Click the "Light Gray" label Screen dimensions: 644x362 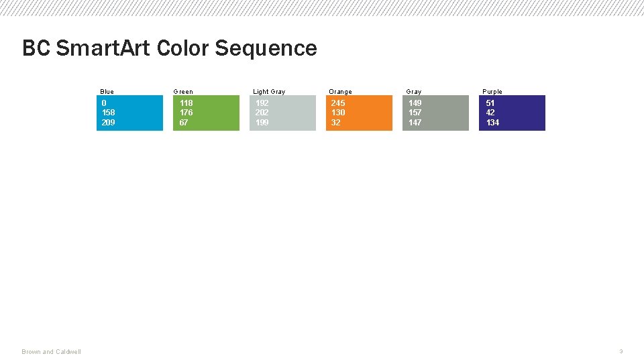click(x=269, y=92)
